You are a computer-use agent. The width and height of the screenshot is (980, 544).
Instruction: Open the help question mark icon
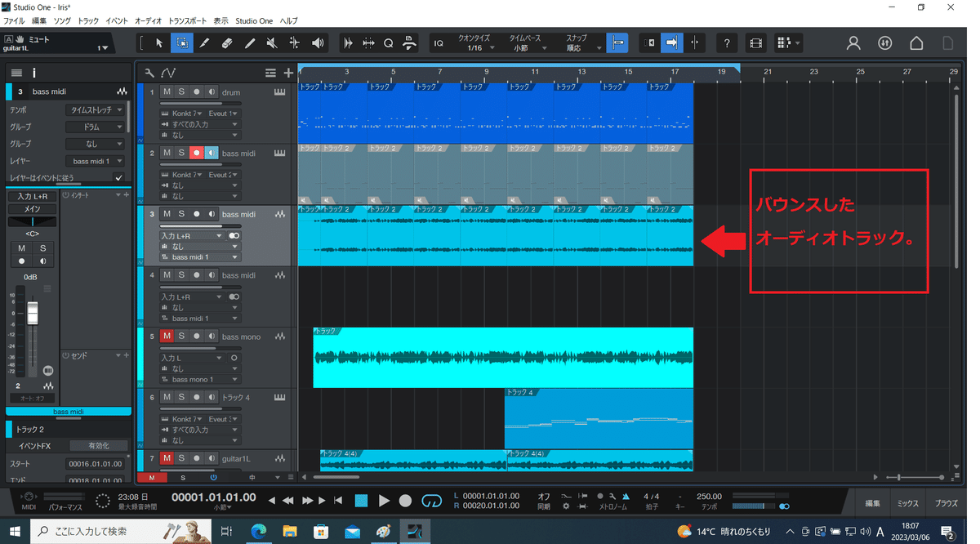pyautogui.click(x=726, y=43)
